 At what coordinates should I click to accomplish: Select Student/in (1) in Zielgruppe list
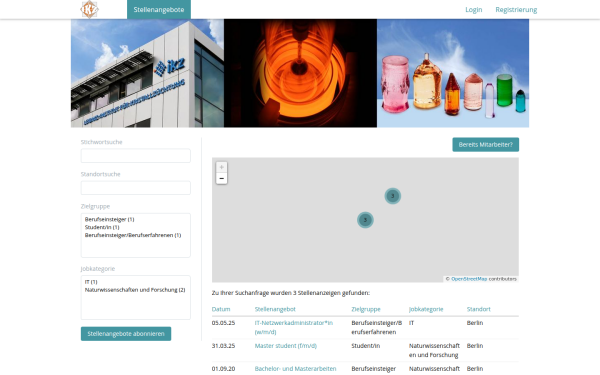102,227
